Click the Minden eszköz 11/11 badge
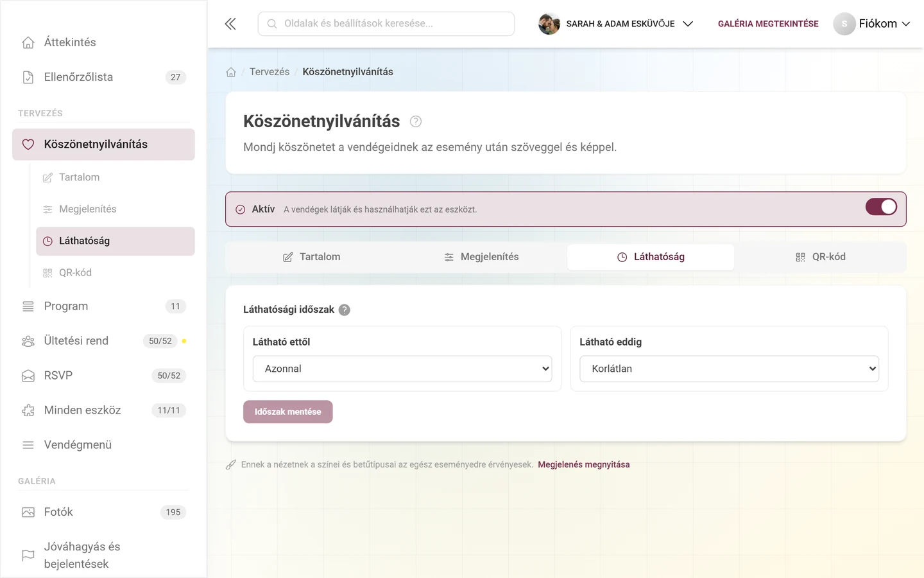Viewport: 924px width, 578px height. (x=169, y=410)
